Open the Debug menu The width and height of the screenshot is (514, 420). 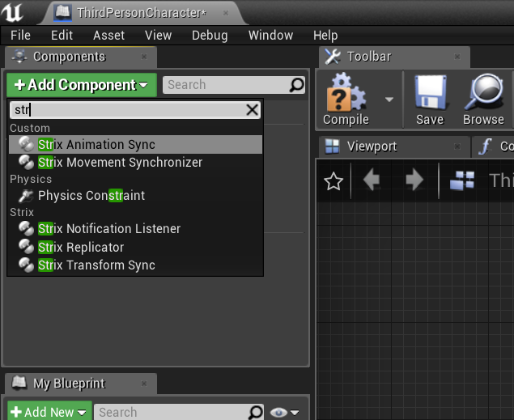[210, 36]
